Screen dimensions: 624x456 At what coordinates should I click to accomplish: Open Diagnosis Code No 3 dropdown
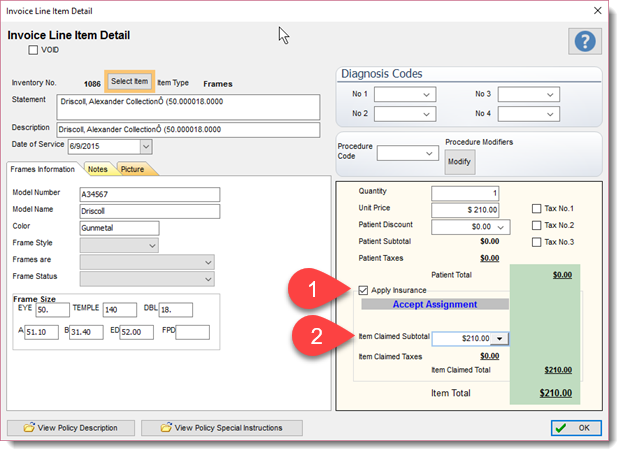550,95
